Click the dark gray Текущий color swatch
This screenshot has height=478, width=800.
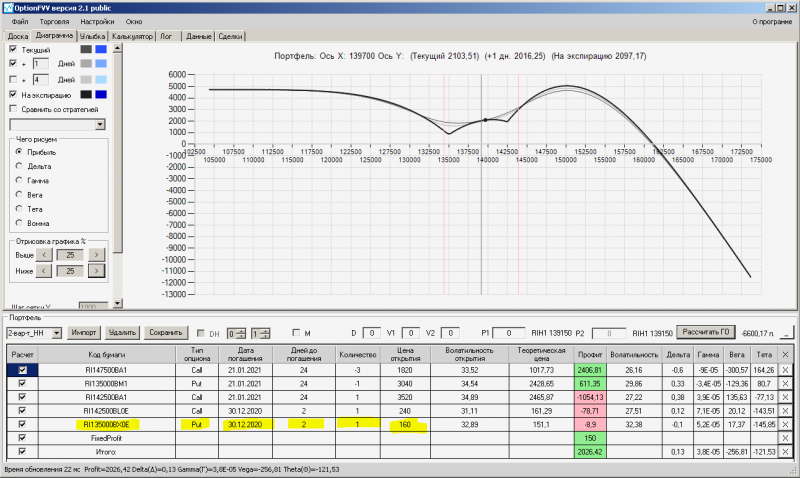point(86,49)
